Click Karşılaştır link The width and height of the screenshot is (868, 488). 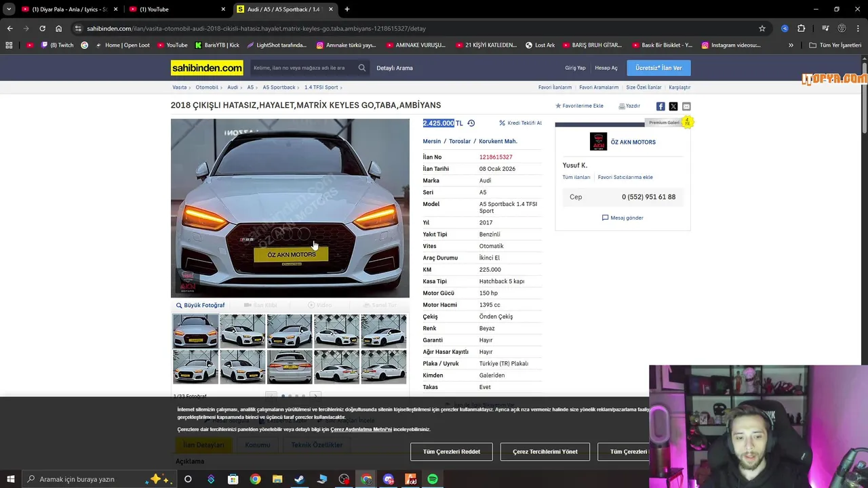click(679, 87)
